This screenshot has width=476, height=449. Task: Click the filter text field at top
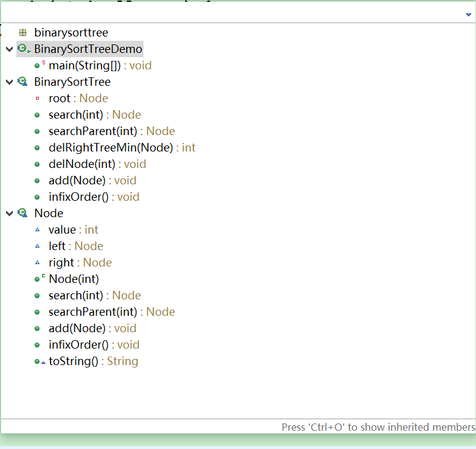(231, 13)
